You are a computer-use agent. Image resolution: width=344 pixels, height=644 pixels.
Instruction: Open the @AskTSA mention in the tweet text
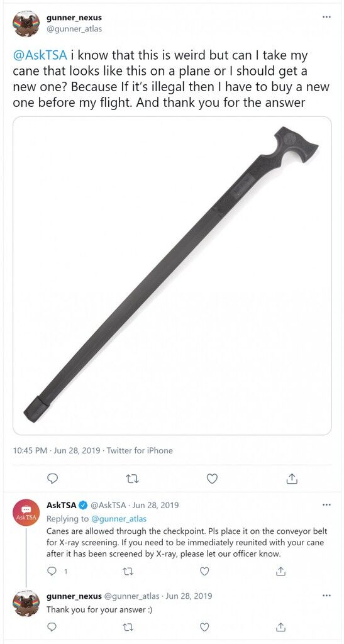point(40,55)
